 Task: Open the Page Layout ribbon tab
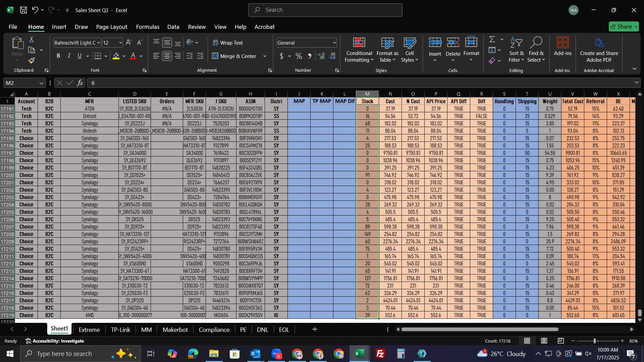point(111,27)
